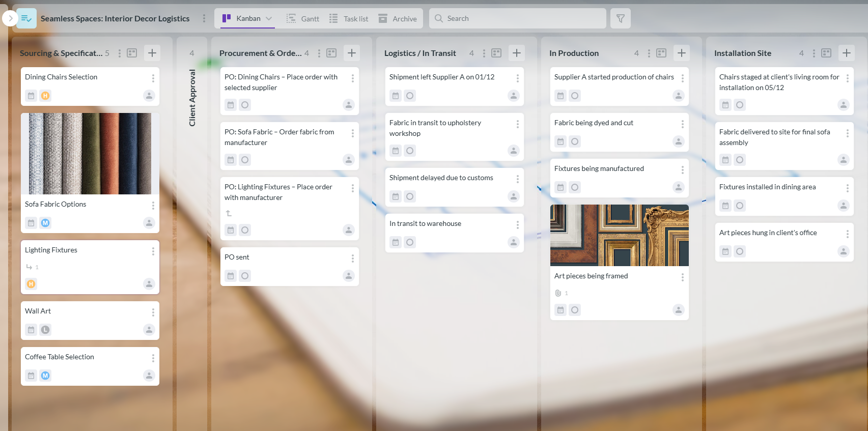The height and width of the screenshot is (431, 868).
Task: Open the picture frames image thumbnail
Action: [x=620, y=235]
